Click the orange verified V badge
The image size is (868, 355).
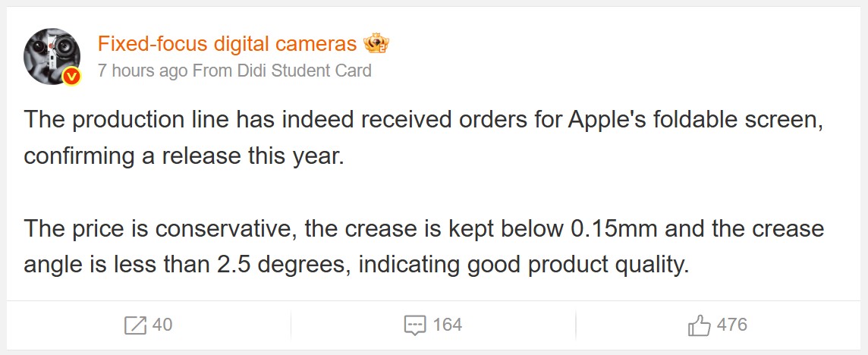tap(71, 76)
